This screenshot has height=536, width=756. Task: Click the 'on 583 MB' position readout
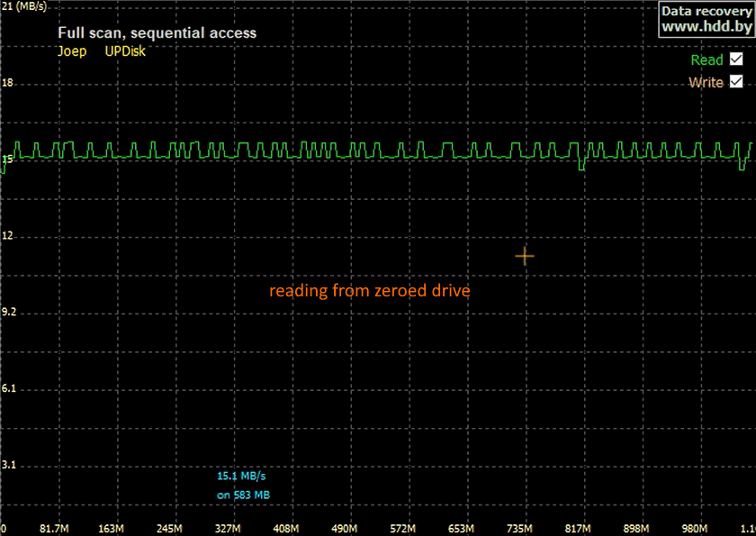click(x=244, y=495)
